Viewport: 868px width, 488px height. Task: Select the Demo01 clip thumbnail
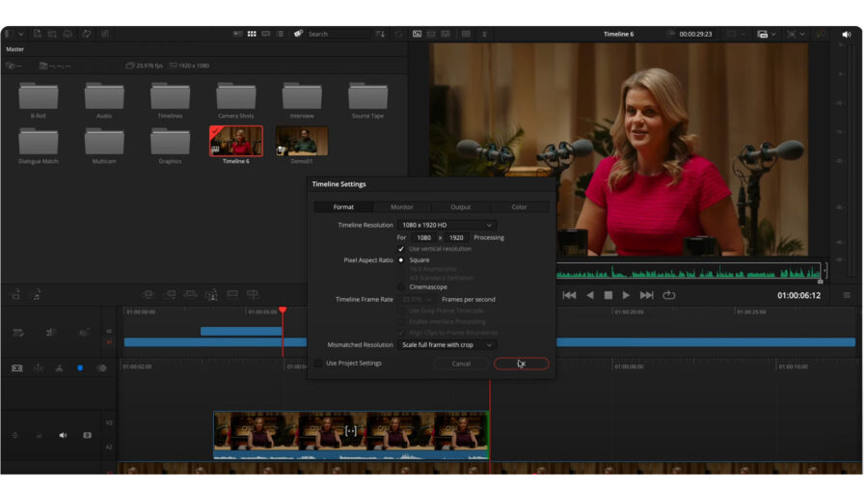302,142
